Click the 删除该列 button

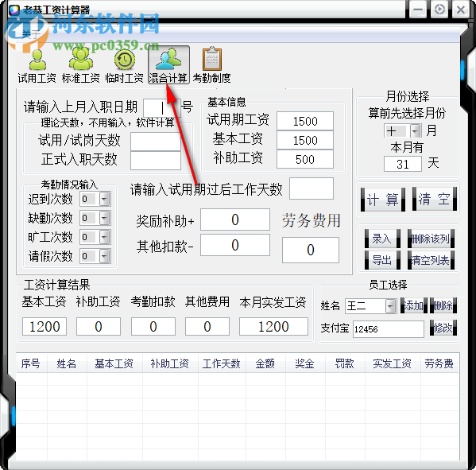tap(431, 239)
